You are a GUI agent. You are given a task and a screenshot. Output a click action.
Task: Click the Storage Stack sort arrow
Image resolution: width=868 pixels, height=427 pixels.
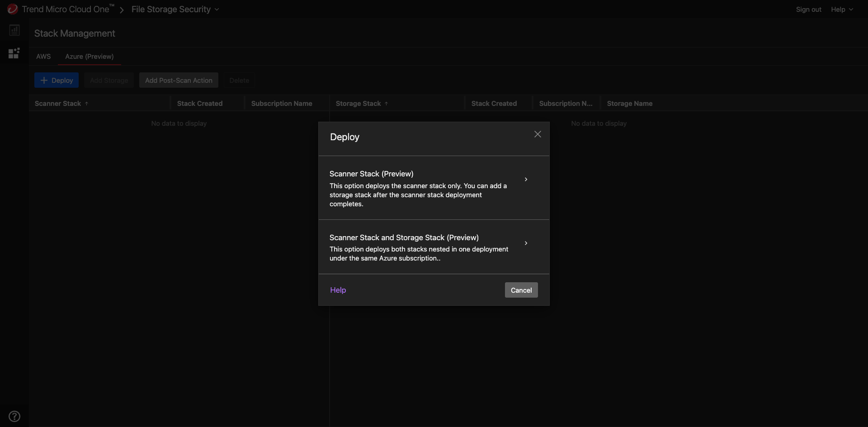pos(386,104)
